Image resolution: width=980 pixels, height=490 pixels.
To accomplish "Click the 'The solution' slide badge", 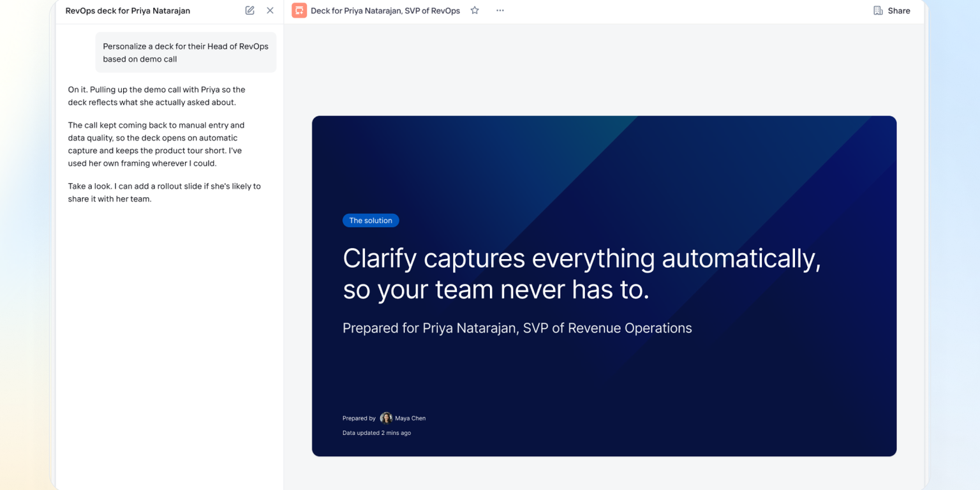I will (x=371, y=220).
